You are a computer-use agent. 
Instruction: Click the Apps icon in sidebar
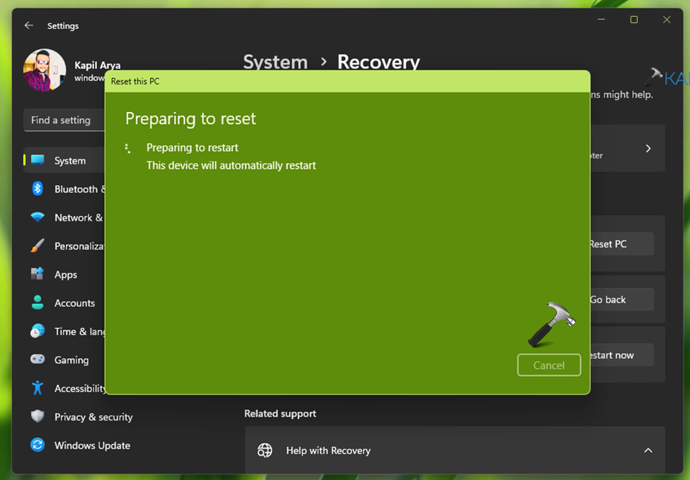coord(37,274)
